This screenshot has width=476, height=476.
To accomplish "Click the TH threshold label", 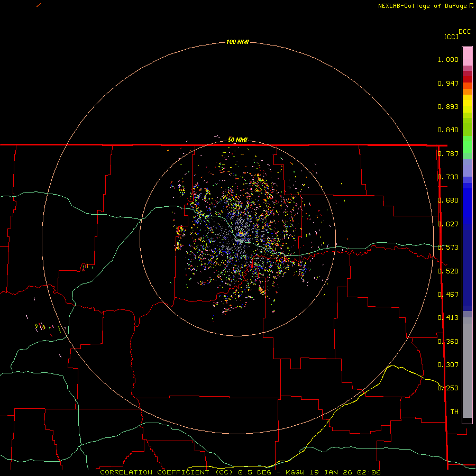I will pos(454,412).
